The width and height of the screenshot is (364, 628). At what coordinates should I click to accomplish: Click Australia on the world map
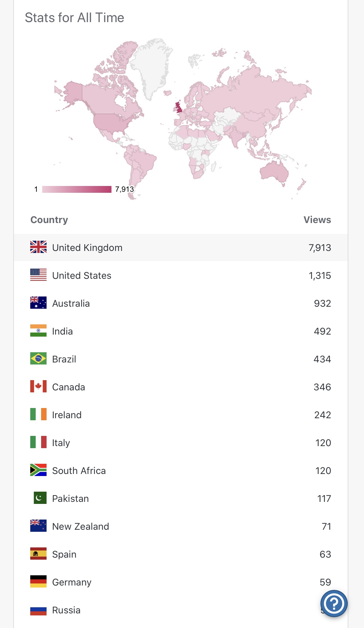tap(275, 171)
